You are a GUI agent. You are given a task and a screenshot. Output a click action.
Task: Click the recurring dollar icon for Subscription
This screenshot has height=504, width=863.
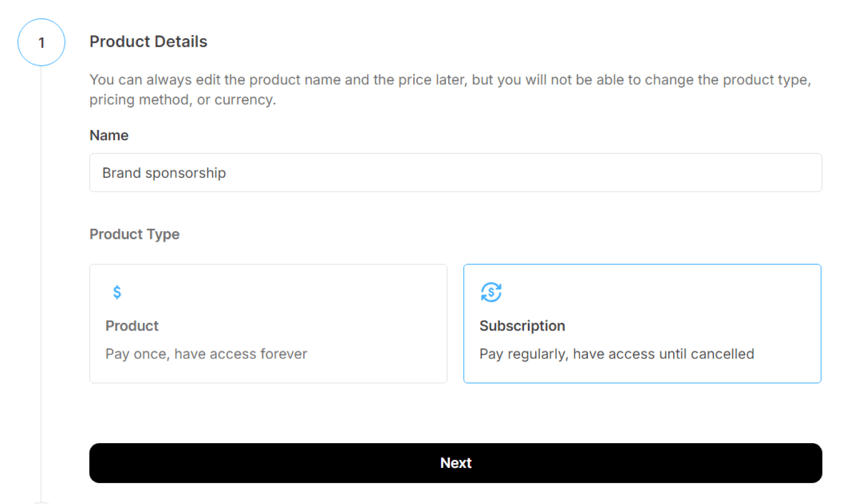point(491,292)
